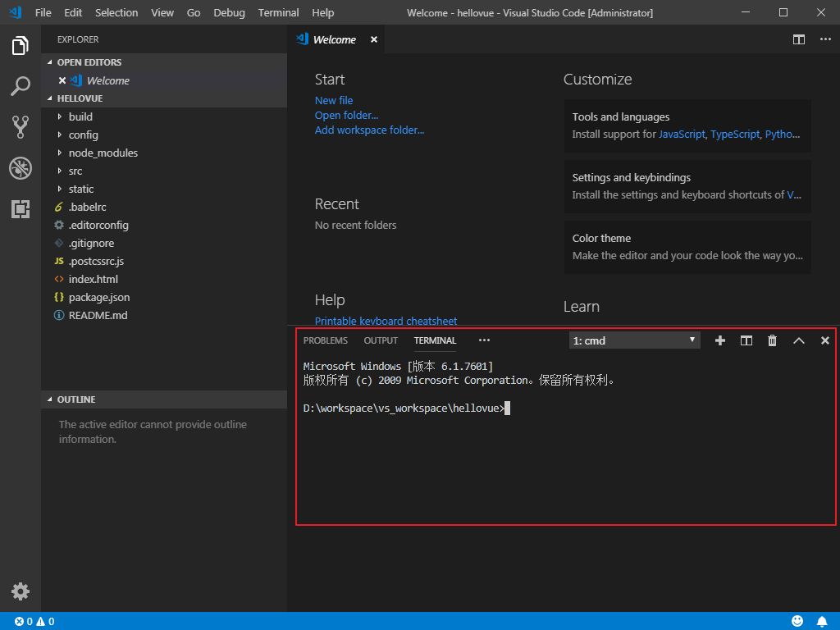Open the Debug view icon
The image size is (840, 630).
pyautogui.click(x=21, y=168)
